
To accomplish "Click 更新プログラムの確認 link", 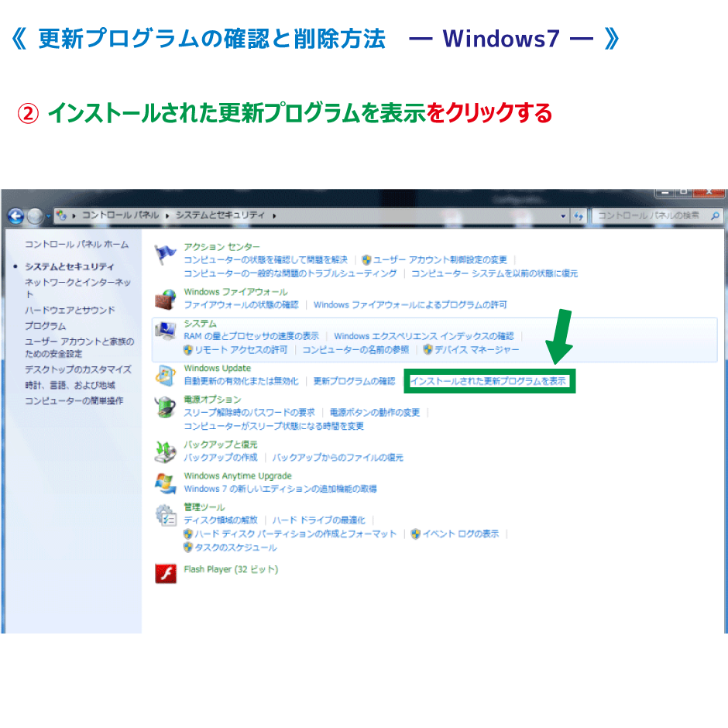I will [x=354, y=381].
